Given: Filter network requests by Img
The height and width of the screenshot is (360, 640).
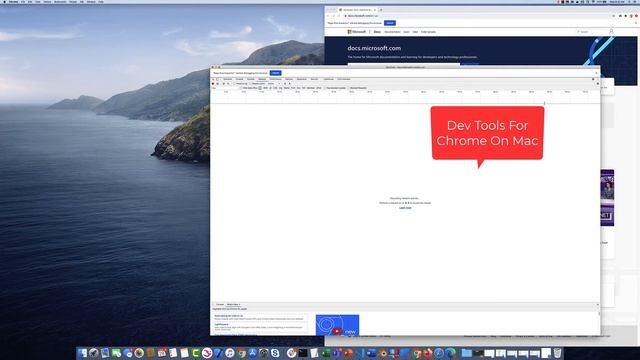Looking at the screenshot, I should 280,88.
